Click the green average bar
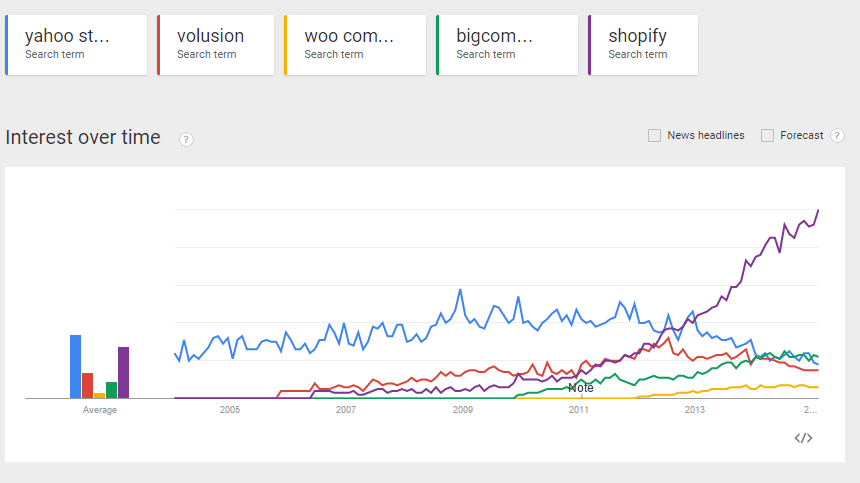The image size is (860, 483). (111, 390)
